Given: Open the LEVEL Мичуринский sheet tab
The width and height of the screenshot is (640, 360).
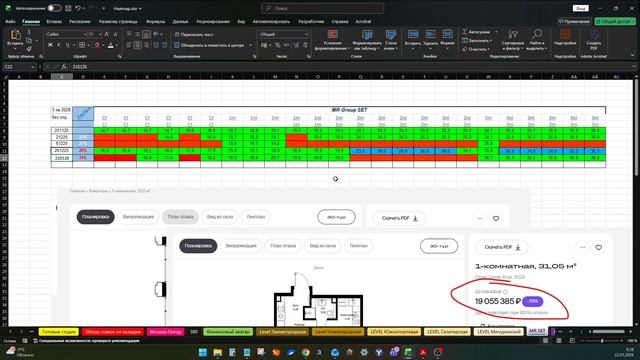Looking at the screenshot, I should pyautogui.click(x=498, y=332).
